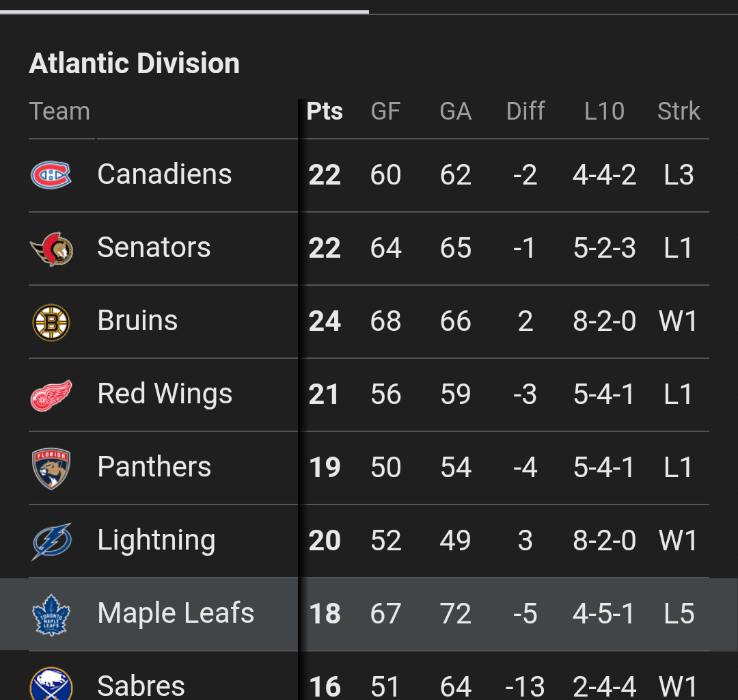Sort standings by GF column header

tap(385, 111)
